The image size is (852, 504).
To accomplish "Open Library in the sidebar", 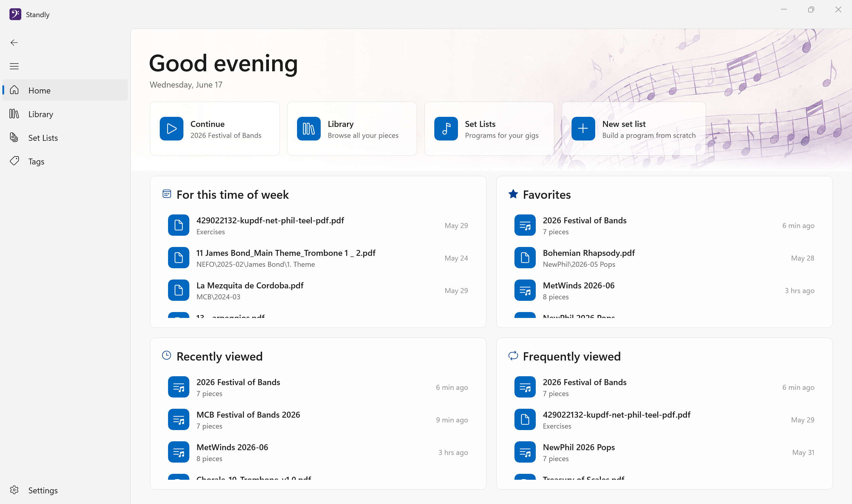I will (x=65, y=114).
